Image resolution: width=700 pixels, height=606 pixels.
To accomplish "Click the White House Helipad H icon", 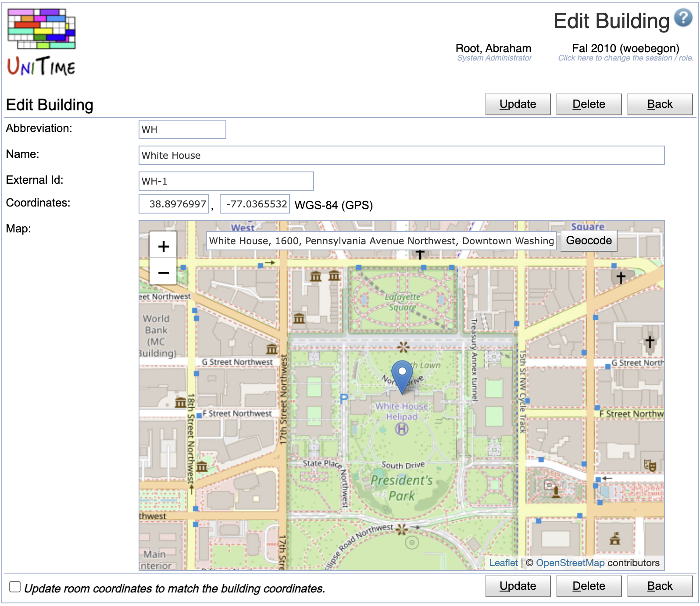I will click(x=402, y=429).
